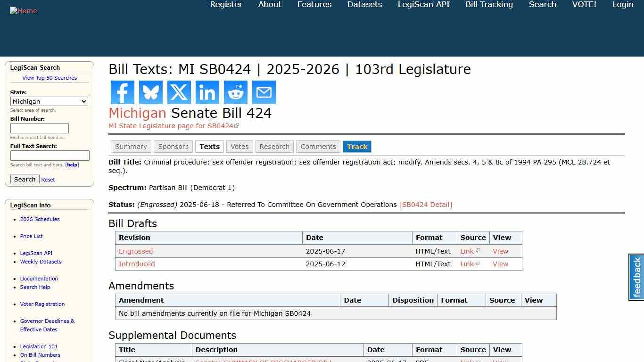This screenshot has height=362, width=644.
Task: Open the LegiScan API menu item
Action: tap(423, 4)
